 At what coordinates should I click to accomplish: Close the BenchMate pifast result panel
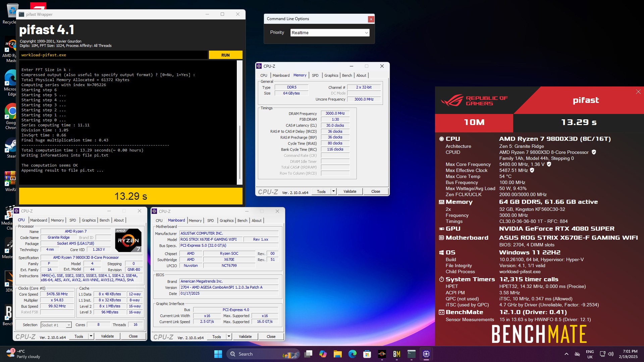coord(638,92)
